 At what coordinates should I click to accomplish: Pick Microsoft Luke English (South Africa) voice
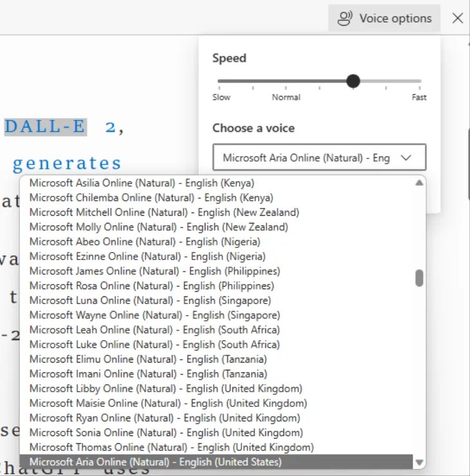pos(216,345)
